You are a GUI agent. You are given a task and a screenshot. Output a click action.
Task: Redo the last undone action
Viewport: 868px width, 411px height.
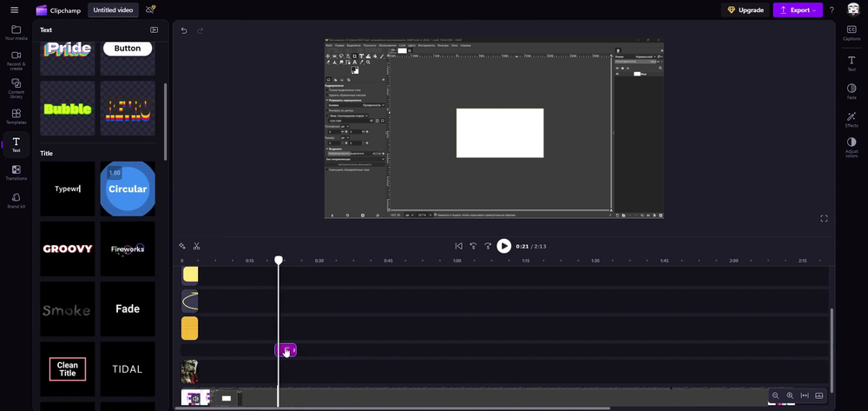(201, 31)
